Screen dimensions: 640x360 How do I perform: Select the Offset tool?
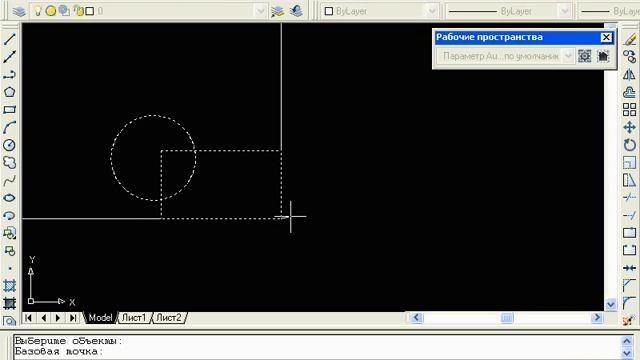click(x=629, y=92)
